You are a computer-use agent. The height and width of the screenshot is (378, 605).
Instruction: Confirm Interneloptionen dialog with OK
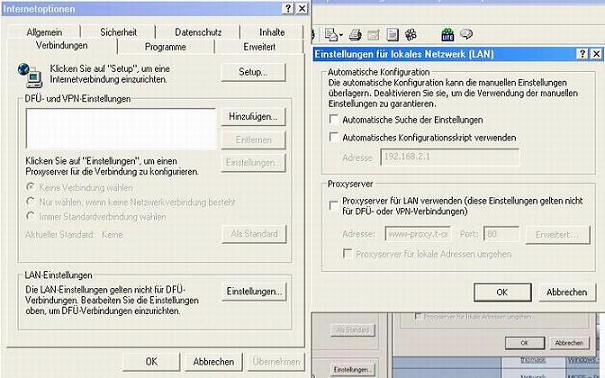click(151, 361)
